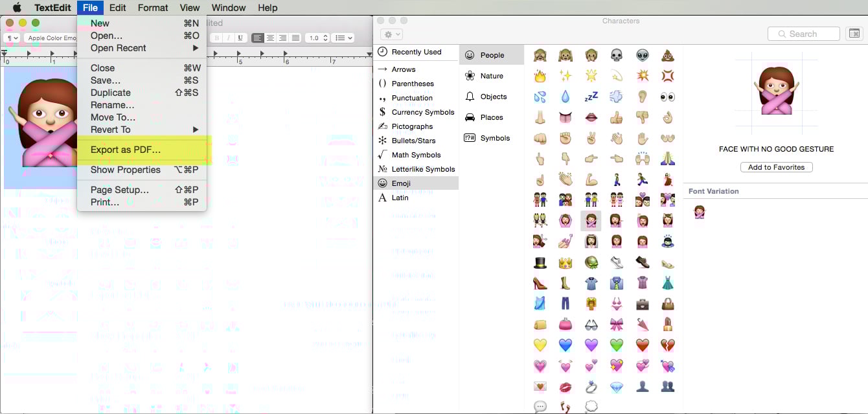Image resolution: width=868 pixels, height=414 pixels.
Task: Choose the fire emoji
Action: (x=540, y=76)
